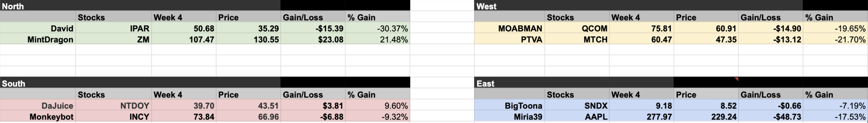
Task: Select David's price cell 35.29
Action: pyautogui.click(x=248, y=28)
